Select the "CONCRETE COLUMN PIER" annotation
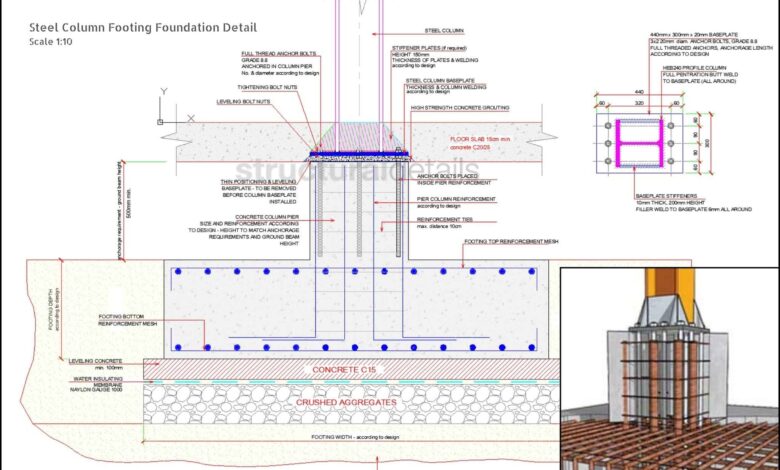Screen dimensions: 780x470 pos(267,217)
